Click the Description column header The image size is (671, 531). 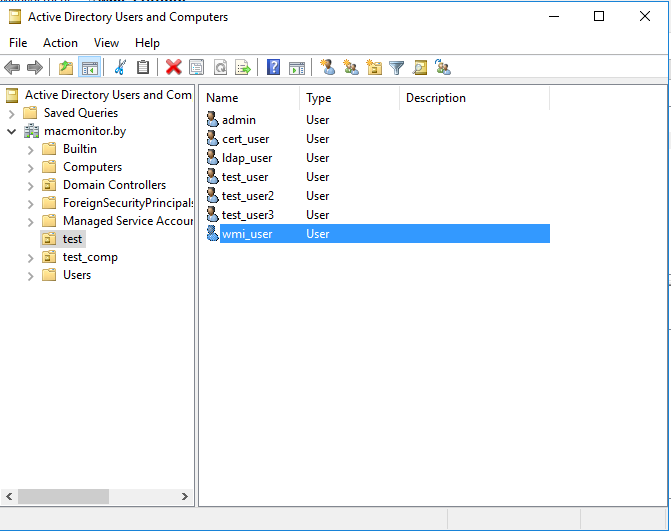[x=436, y=98]
